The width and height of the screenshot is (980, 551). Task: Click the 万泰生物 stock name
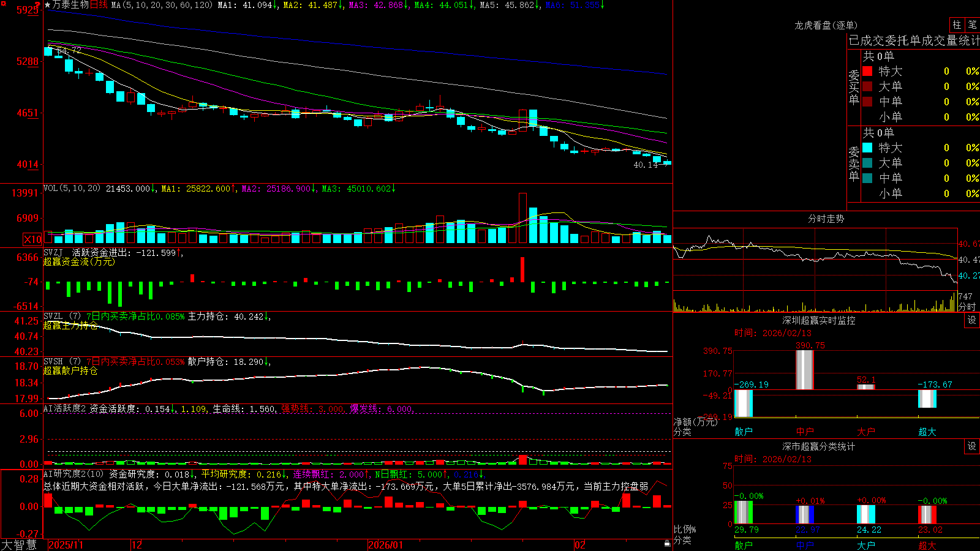70,5
